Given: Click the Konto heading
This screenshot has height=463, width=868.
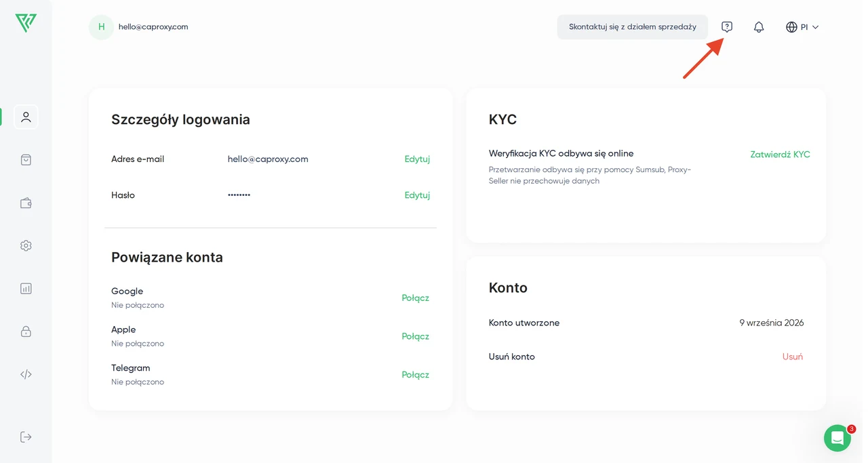Looking at the screenshot, I should 508,288.
